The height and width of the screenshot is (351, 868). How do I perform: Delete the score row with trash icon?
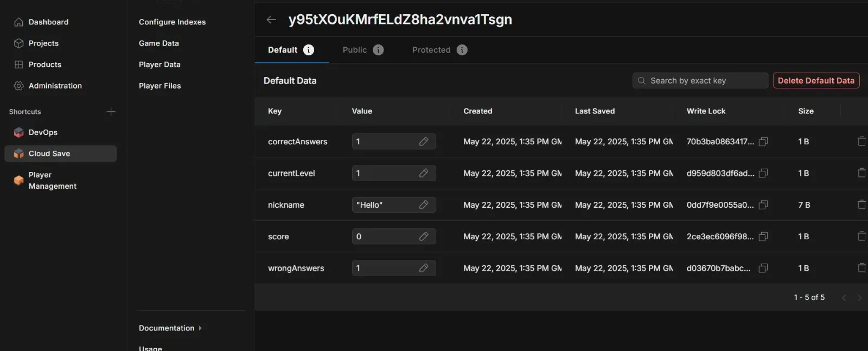point(861,237)
